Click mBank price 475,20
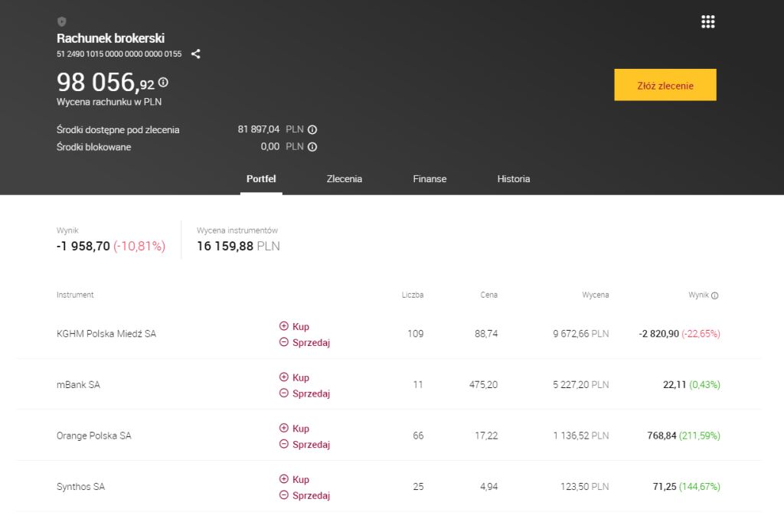This screenshot has width=784, height=532. click(484, 384)
